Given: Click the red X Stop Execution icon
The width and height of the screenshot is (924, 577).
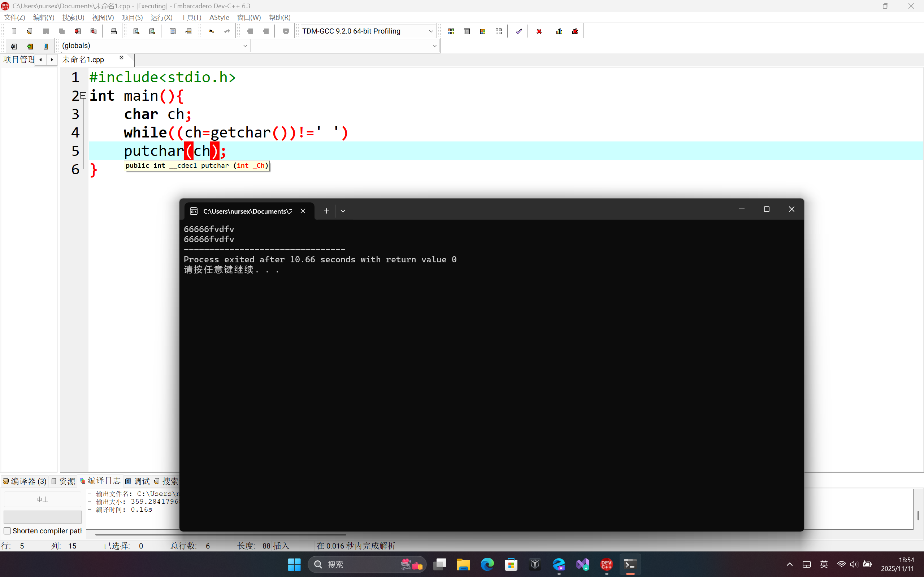Looking at the screenshot, I should click(x=539, y=31).
